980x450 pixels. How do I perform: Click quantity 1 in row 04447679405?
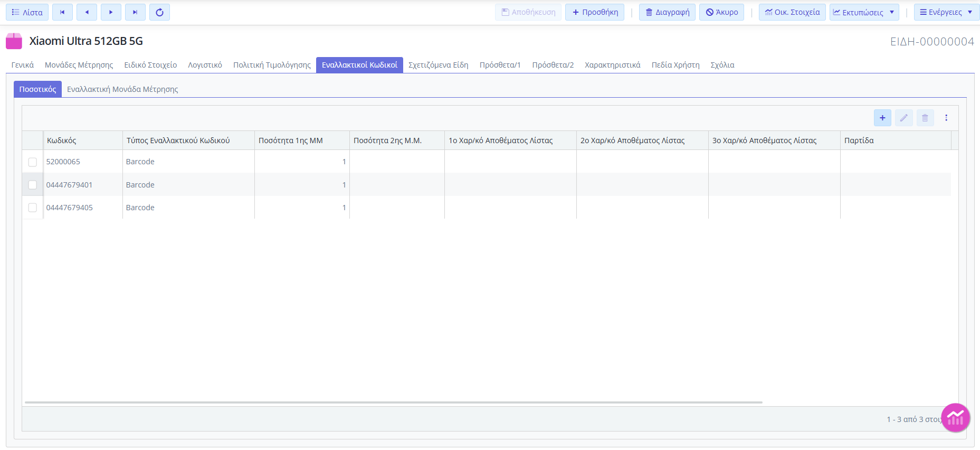coord(302,208)
